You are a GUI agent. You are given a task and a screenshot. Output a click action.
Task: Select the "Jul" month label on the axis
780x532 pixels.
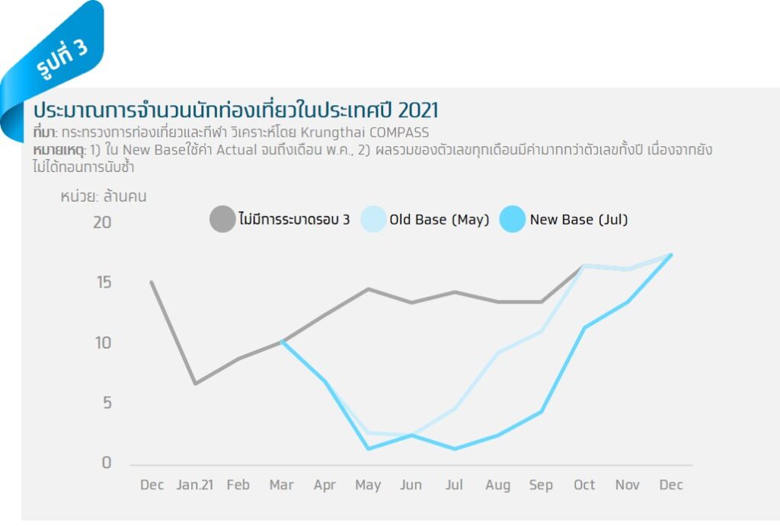(455, 485)
